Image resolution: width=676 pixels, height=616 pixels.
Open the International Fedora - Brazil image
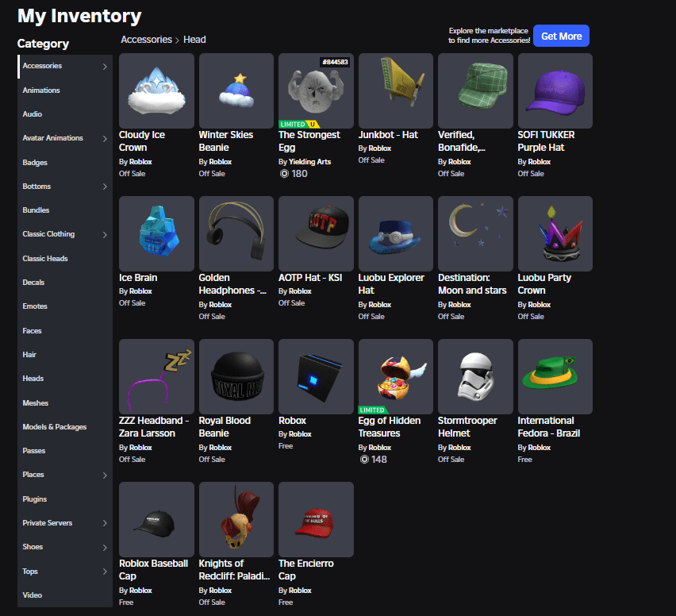(555, 376)
